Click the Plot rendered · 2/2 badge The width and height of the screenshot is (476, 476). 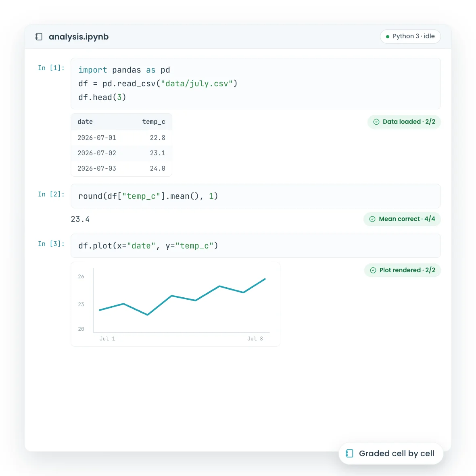point(402,270)
